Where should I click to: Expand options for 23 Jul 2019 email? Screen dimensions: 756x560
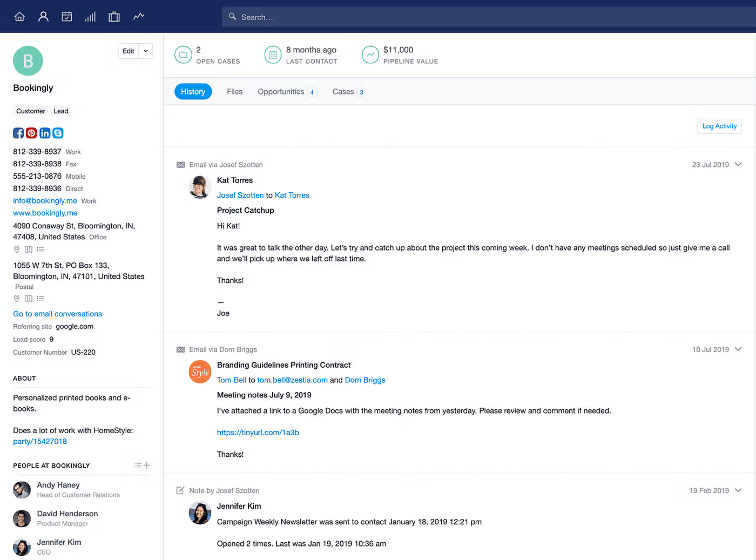coord(738,164)
